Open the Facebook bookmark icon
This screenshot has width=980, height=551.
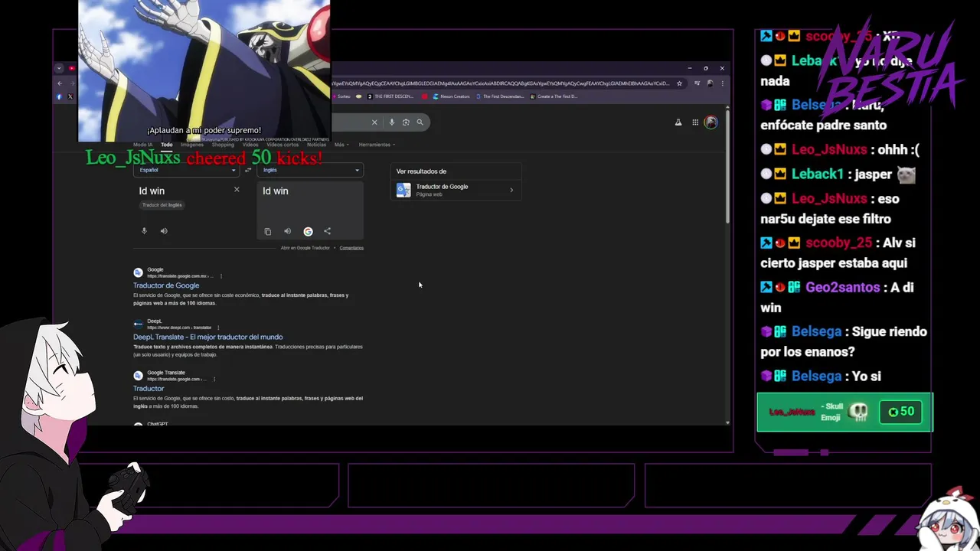[59, 97]
